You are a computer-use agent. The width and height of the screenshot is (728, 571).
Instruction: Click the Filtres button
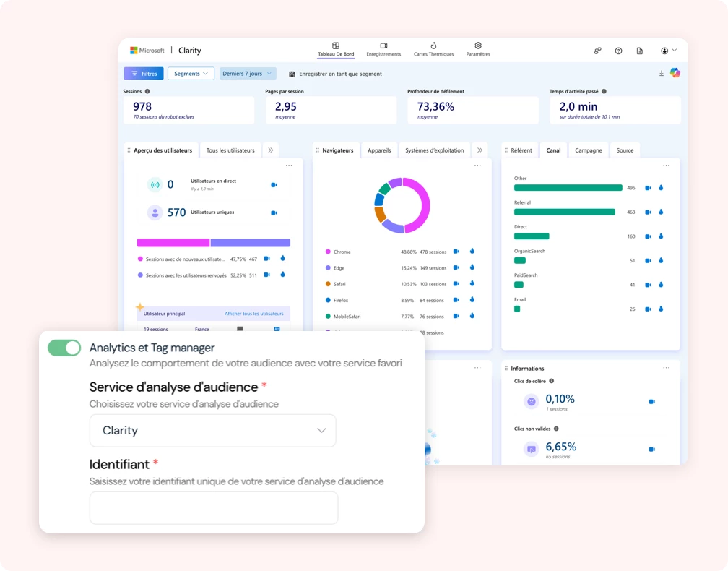(x=143, y=74)
